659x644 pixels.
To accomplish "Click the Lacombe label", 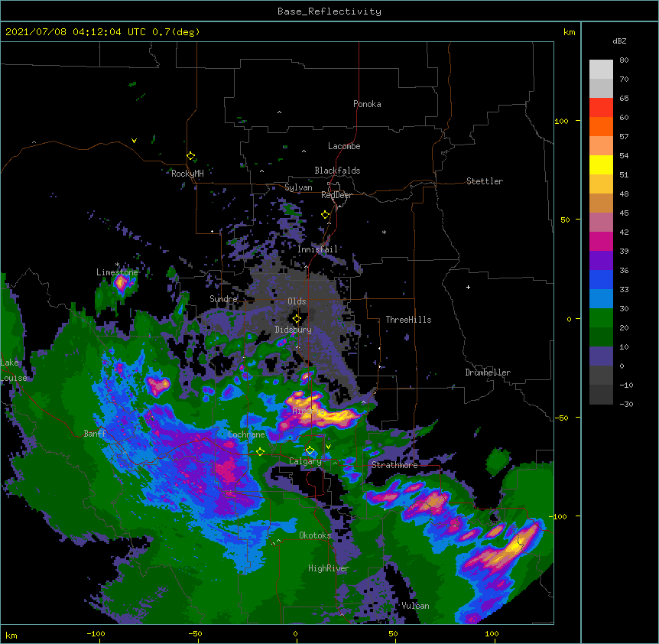I will 344,146.
